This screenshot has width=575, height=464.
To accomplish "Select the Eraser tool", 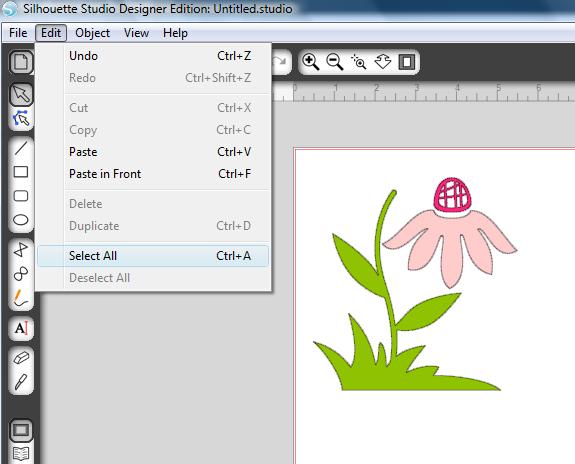I will click(21, 358).
